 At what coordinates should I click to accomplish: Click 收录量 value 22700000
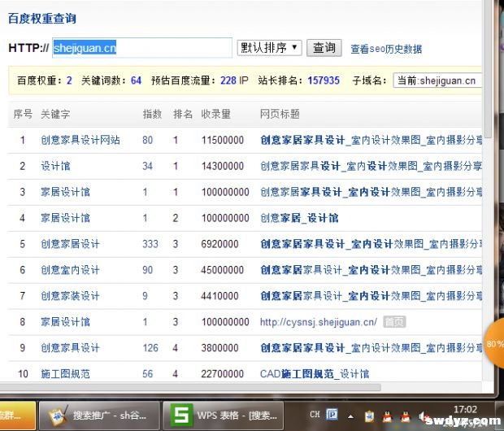pyautogui.click(x=223, y=374)
